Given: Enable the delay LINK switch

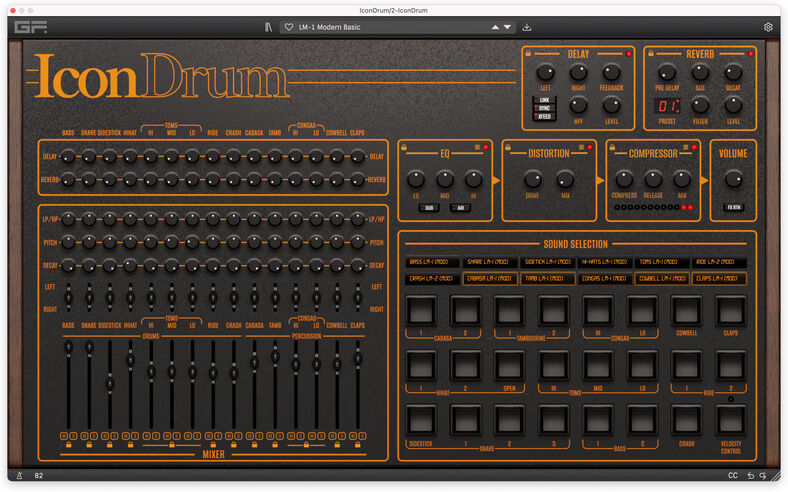Looking at the screenshot, I should coord(544,100).
